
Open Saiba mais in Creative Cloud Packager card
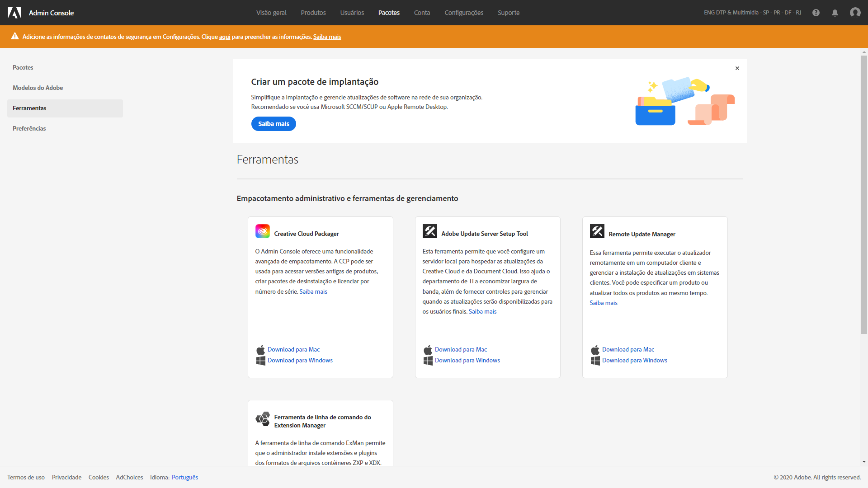pyautogui.click(x=313, y=292)
